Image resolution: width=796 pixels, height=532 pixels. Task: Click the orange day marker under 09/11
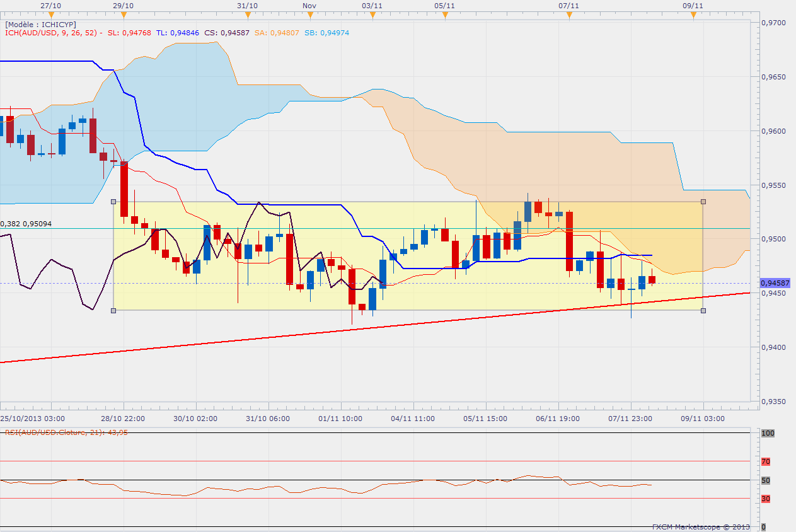[x=693, y=14]
